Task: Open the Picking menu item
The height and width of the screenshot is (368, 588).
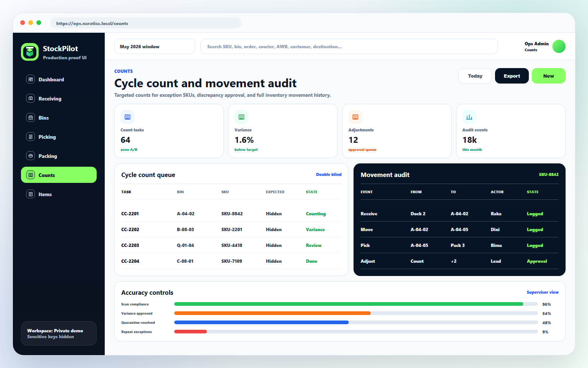Action: [59, 137]
